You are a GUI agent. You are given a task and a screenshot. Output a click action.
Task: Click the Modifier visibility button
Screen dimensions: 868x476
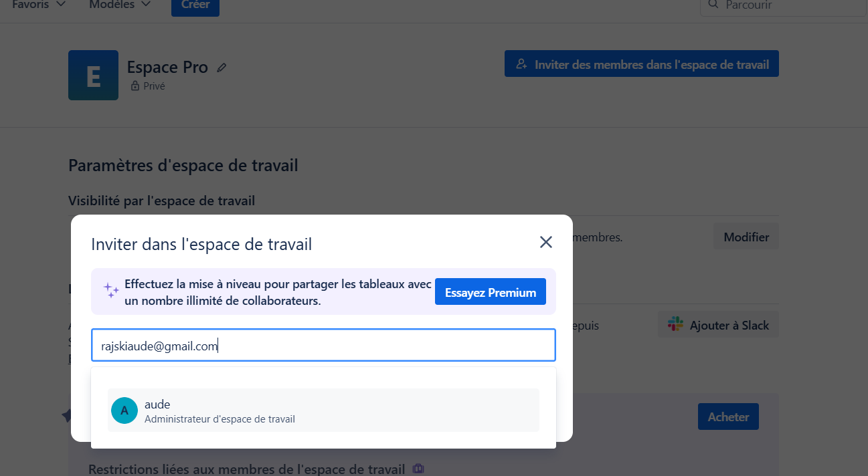pos(746,237)
